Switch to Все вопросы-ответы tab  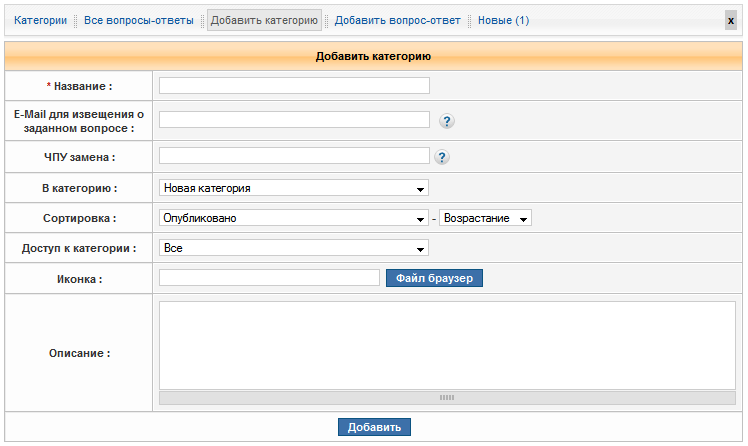coord(139,20)
